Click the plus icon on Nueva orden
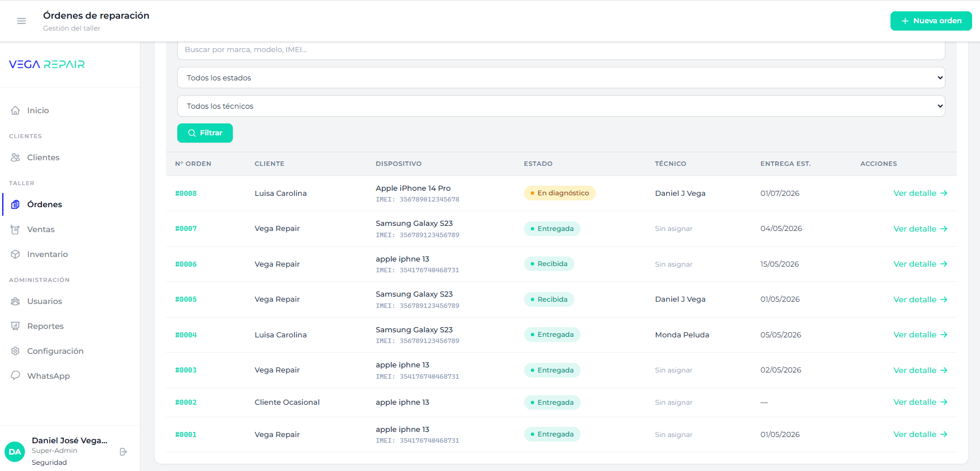The height and width of the screenshot is (471, 980). [905, 21]
